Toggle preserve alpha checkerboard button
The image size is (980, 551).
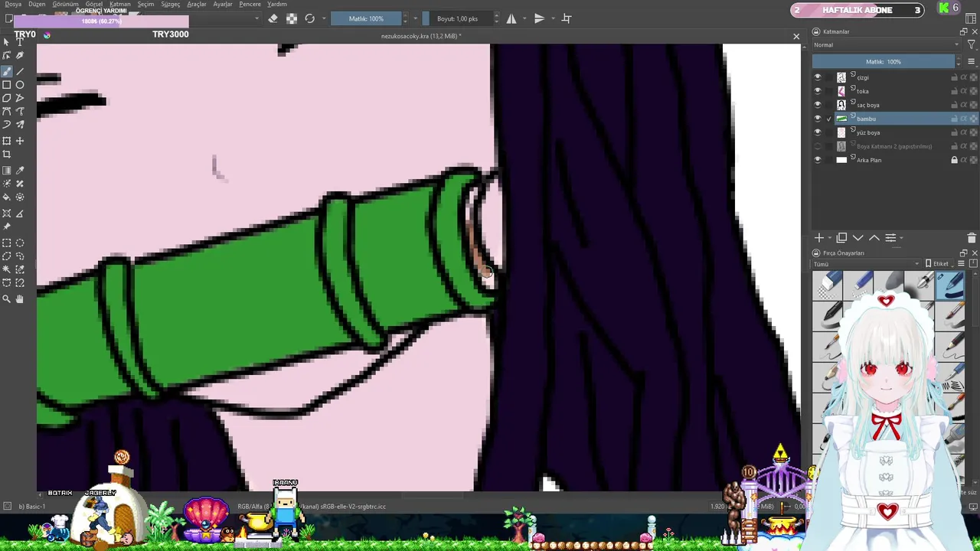(x=292, y=18)
